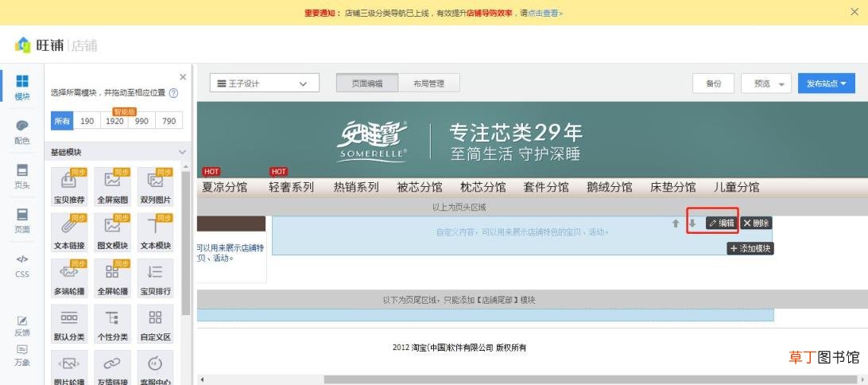
Task: Open 儿童分馆 navigation item
Action: pyautogui.click(x=737, y=187)
